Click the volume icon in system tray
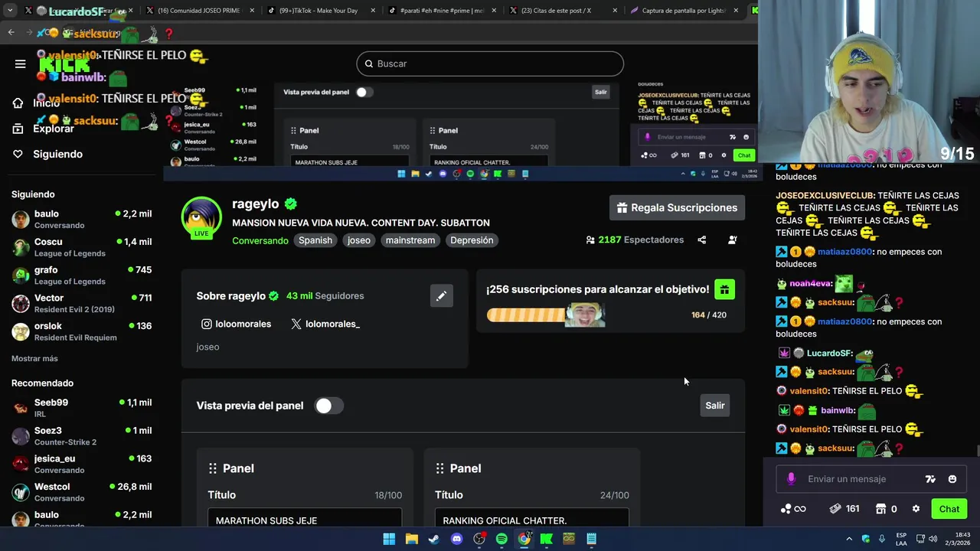The image size is (980, 551). pos(933,539)
